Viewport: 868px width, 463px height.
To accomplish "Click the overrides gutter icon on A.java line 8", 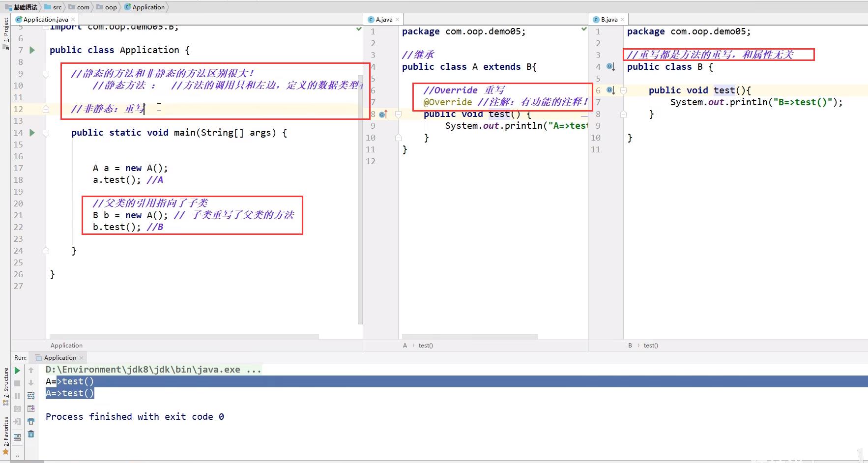I will [383, 114].
